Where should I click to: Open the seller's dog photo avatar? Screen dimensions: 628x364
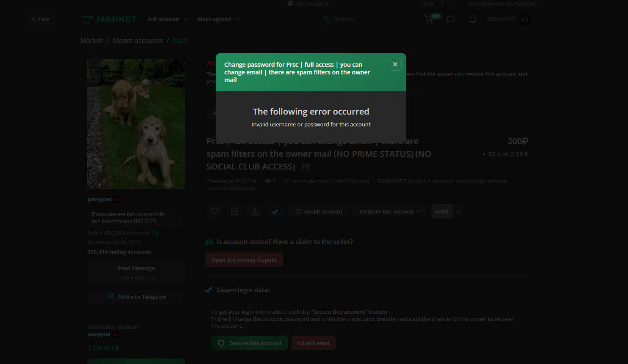(136, 124)
